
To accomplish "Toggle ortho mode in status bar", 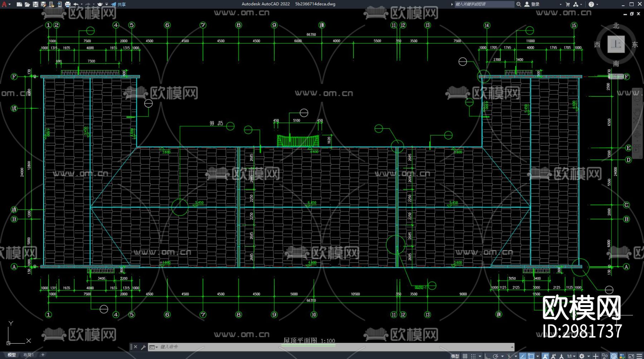I will 487,356.
